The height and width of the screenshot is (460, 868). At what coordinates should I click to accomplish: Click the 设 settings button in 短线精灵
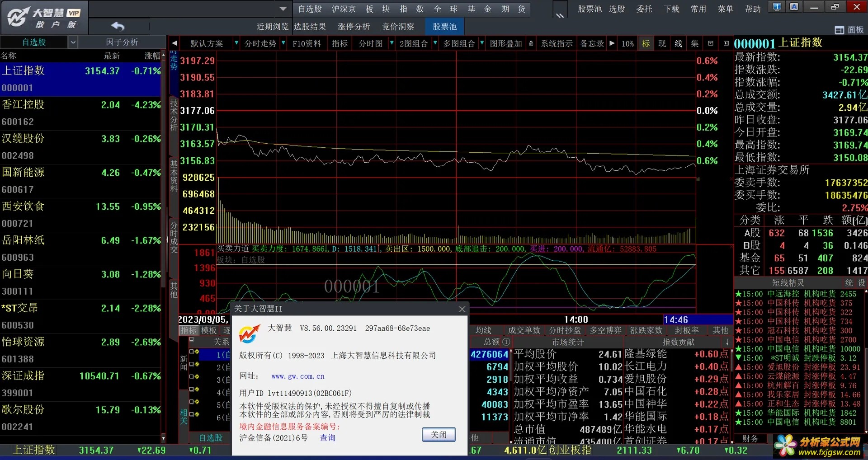862,283
